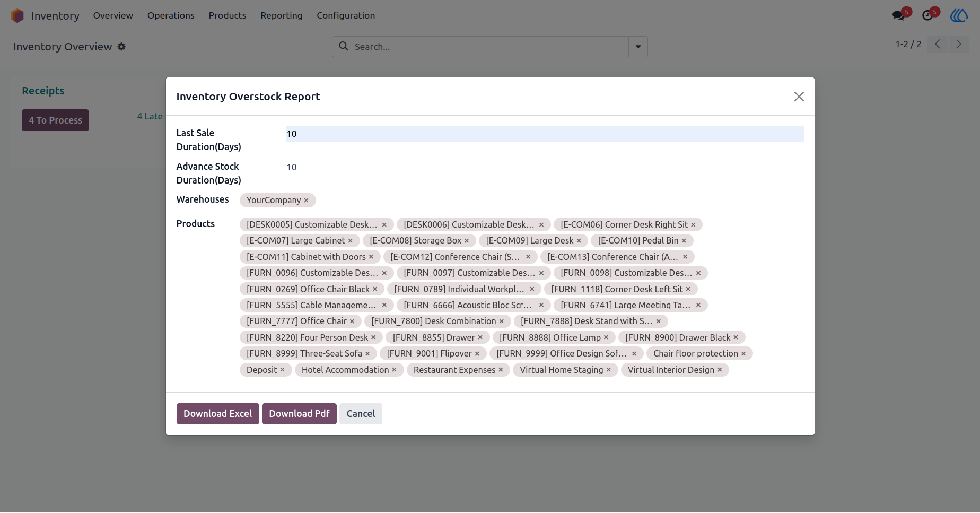
Task: Click the Inventory app logo icon
Action: pos(17,16)
